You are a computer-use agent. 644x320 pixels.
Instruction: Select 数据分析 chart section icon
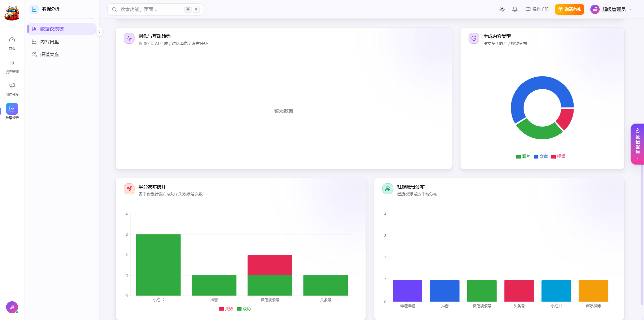(x=12, y=109)
